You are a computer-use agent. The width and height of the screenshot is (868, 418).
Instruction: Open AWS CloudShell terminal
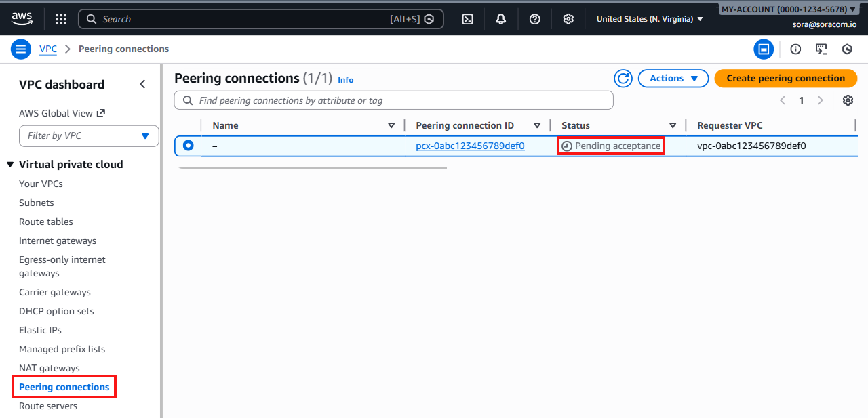pos(467,19)
